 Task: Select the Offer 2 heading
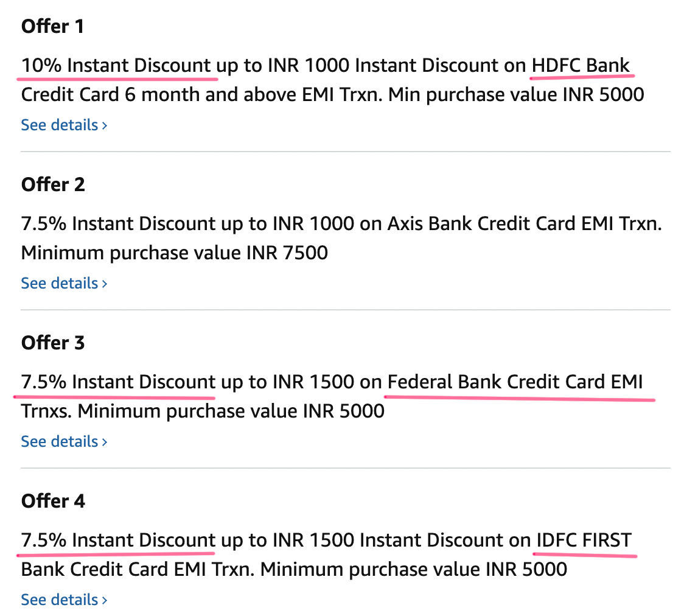[53, 185]
